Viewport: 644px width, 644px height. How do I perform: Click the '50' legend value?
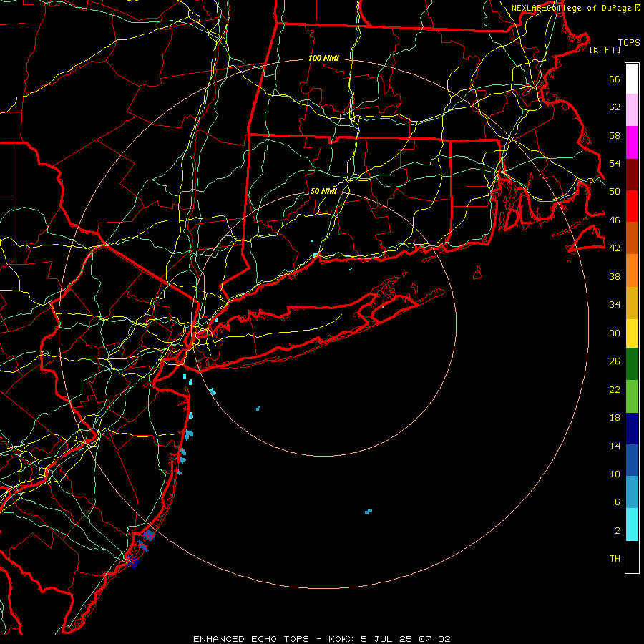click(x=615, y=191)
